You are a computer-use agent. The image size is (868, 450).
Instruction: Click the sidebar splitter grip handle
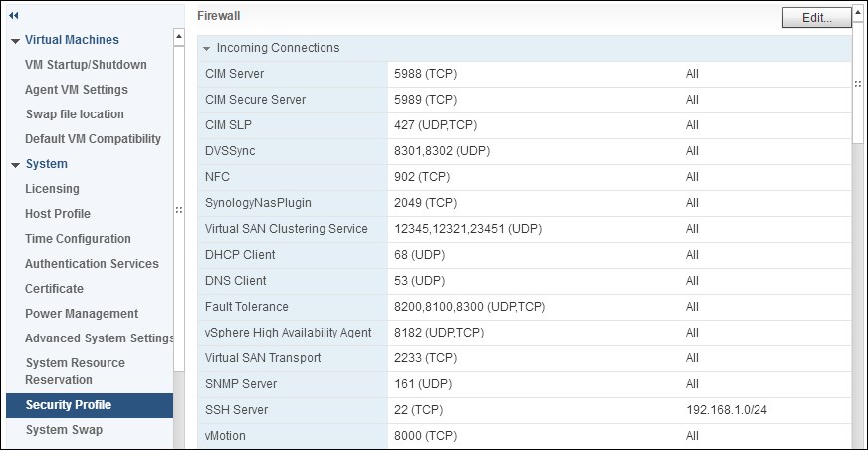178,210
